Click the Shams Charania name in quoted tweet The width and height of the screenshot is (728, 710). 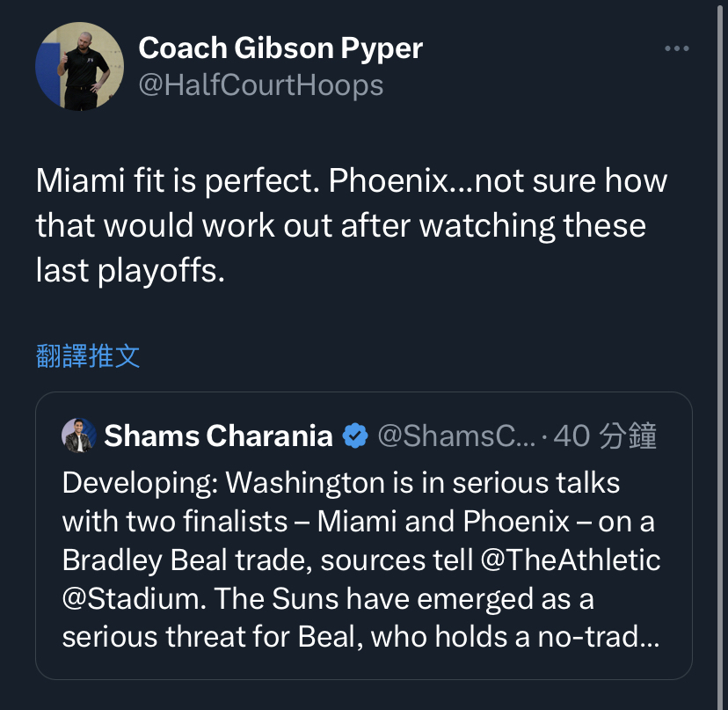218,436
